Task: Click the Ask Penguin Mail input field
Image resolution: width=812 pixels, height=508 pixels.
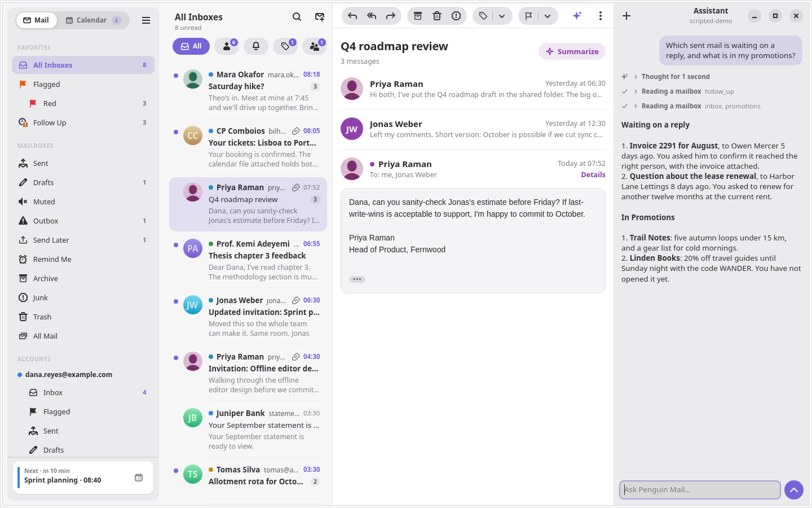Action: [700, 490]
